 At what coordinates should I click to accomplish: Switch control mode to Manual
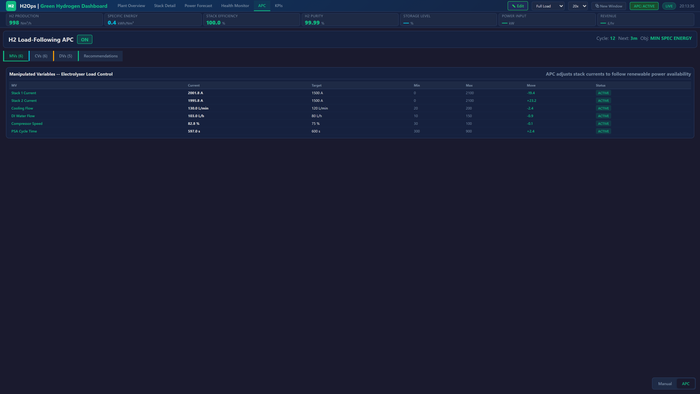665,384
